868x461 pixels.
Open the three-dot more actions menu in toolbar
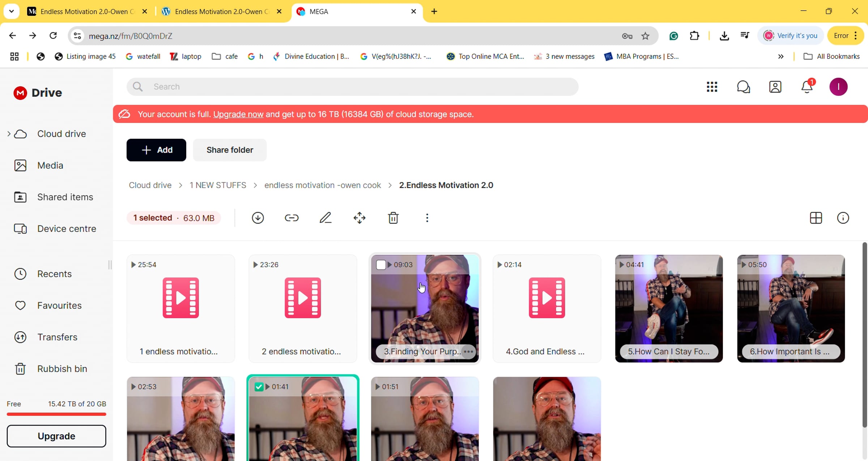(427, 218)
